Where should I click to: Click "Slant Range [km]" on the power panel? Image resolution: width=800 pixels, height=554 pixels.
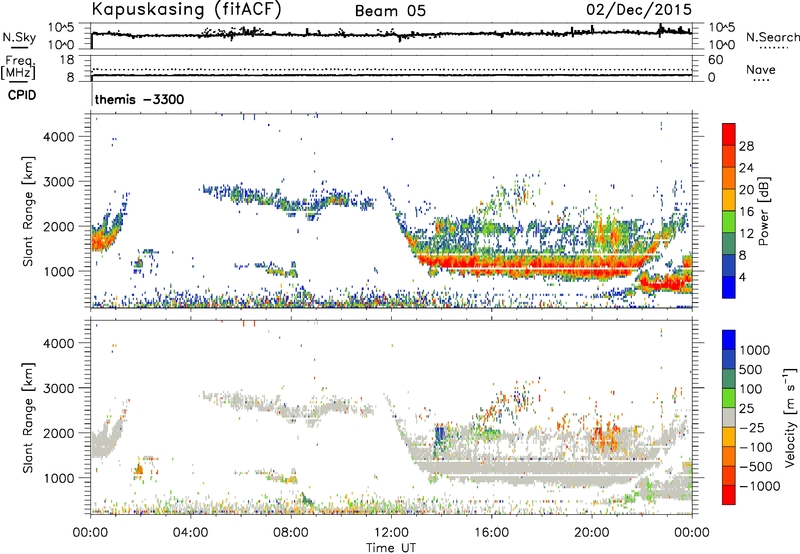(28, 211)
